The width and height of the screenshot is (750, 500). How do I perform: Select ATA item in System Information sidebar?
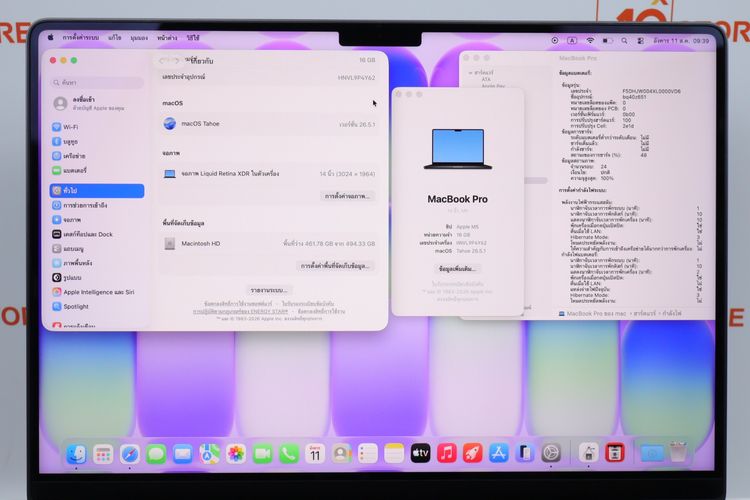click(486, 79)
